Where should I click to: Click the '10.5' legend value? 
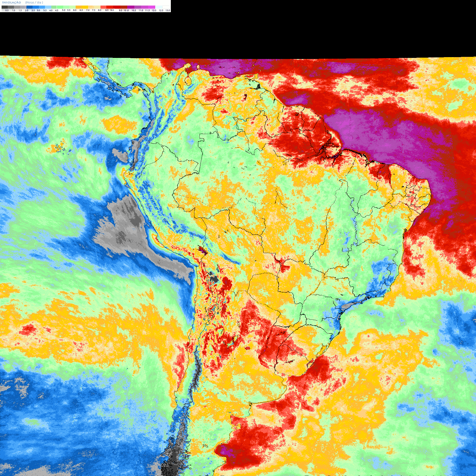(134, 10)
